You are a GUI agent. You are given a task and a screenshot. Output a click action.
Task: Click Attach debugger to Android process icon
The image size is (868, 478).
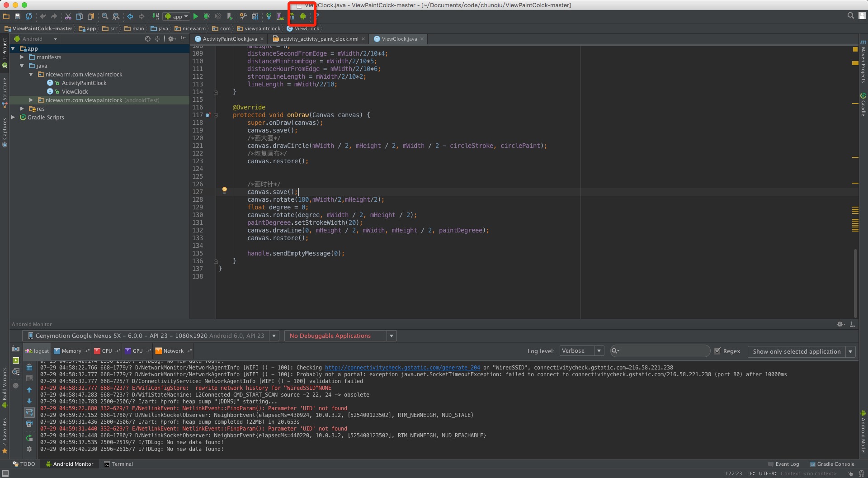coord(230,16)
